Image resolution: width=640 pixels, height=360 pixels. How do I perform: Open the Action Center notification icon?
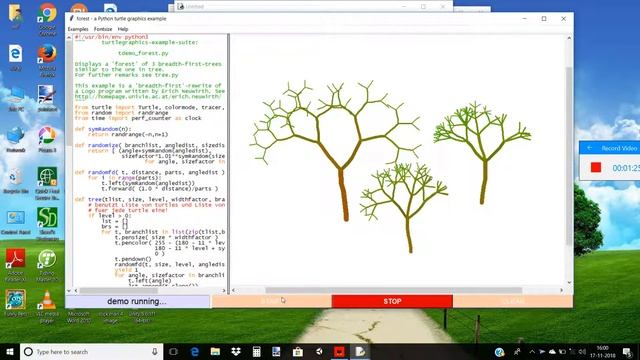coord(628,351)
